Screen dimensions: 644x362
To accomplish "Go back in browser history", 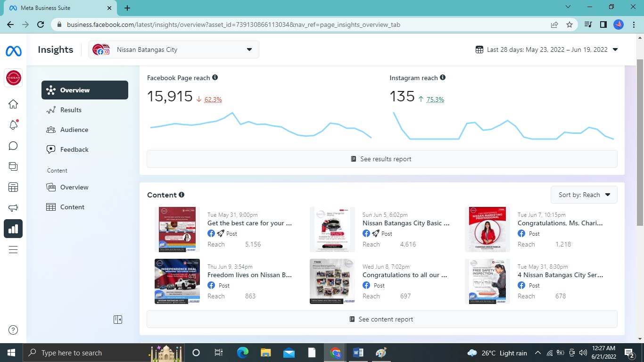I will pyautogui.click(x=10, y=25).
